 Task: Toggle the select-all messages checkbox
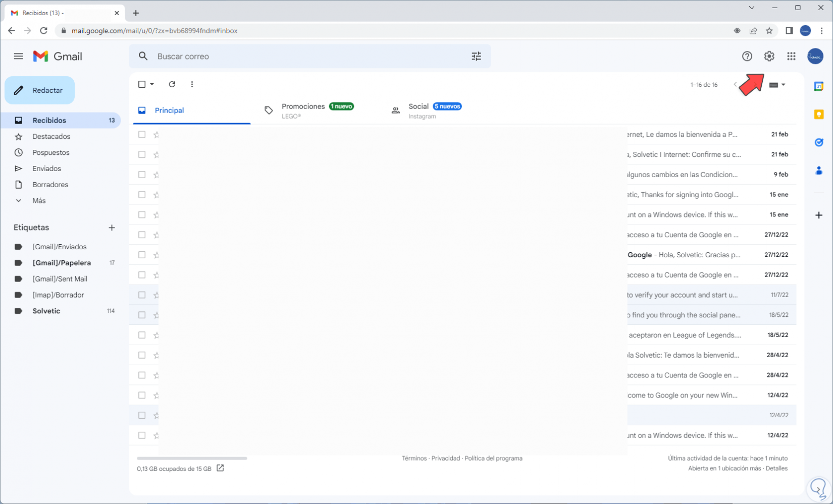[x=142, y=84]
